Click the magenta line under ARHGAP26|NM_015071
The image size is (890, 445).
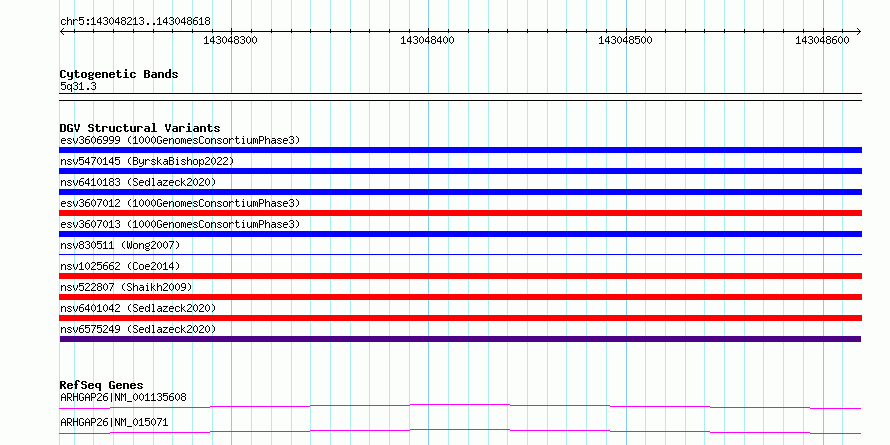point(460,431)
